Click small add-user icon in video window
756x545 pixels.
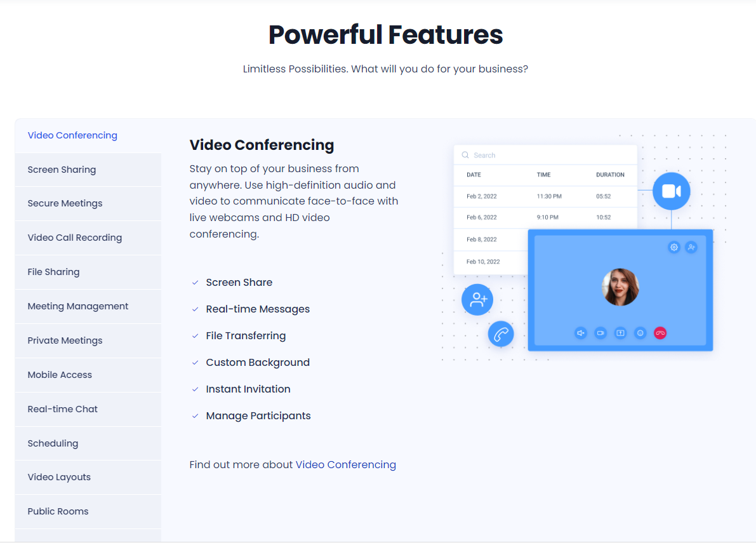691,248
